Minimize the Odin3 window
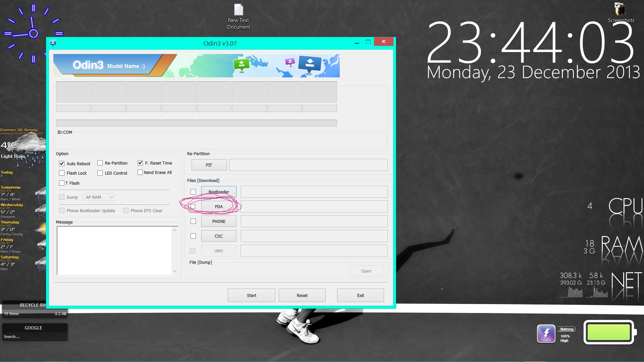Image resolution: width=644 pixels, height=362 pixels. point(357,42)
